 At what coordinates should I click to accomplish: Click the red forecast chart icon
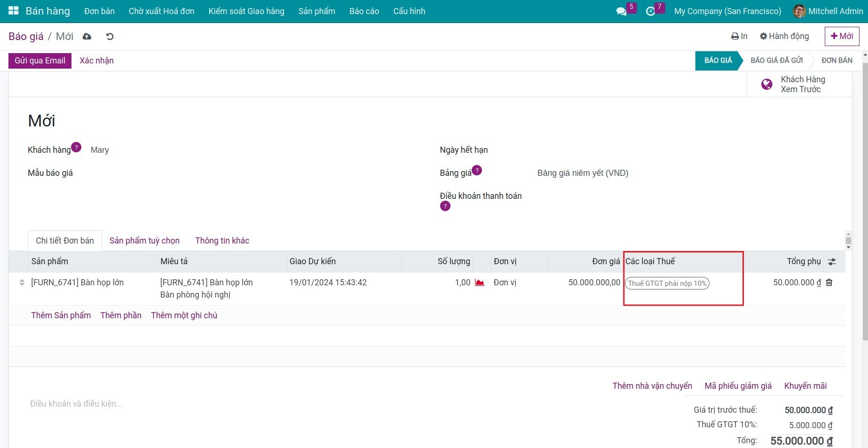click(480, 283)
